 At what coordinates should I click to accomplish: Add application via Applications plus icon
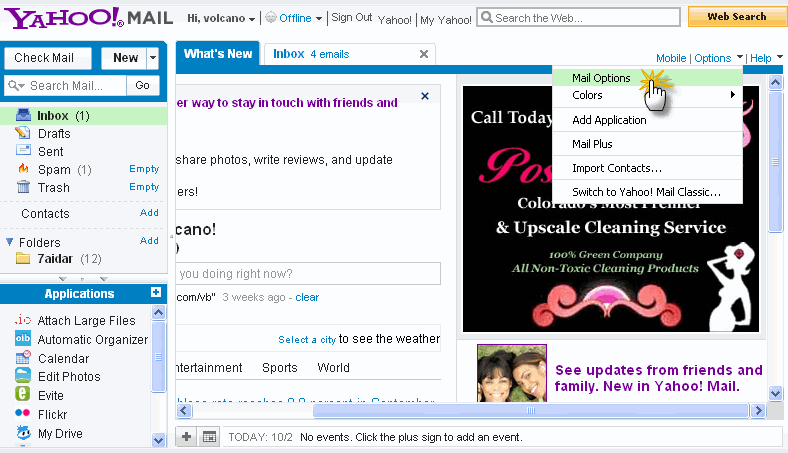(156, 293)
